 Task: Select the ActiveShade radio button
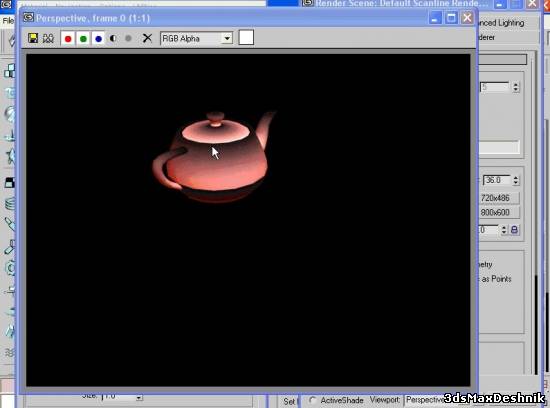[x=312, y=400]
